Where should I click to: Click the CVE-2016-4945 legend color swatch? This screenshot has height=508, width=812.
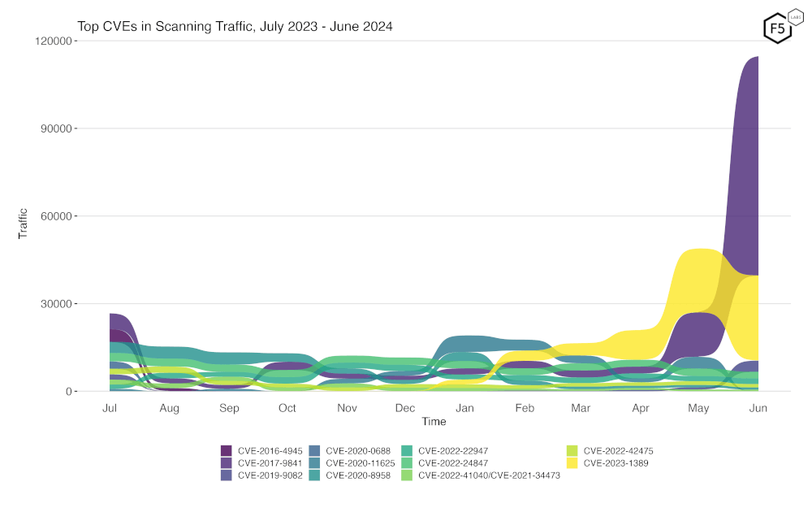(x=227, y=450)
